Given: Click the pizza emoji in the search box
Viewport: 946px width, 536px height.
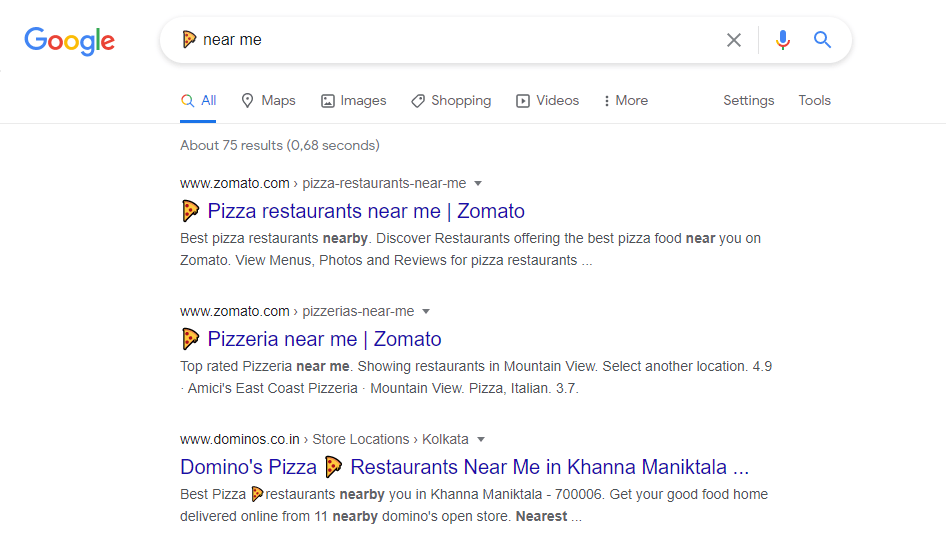Looking at the screenshot, I should 189,40.
